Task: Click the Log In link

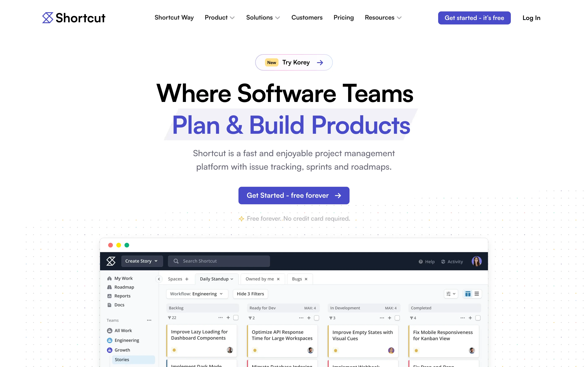Action: pos(531,18)
